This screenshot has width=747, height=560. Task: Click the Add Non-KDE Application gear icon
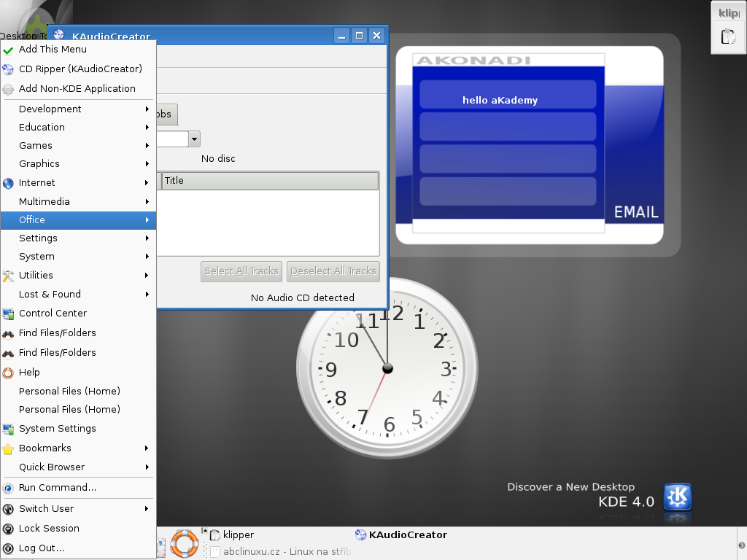[8, 89]
